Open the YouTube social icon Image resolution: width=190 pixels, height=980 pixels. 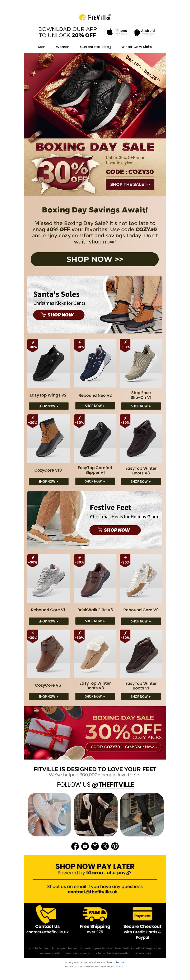(85, 846)
